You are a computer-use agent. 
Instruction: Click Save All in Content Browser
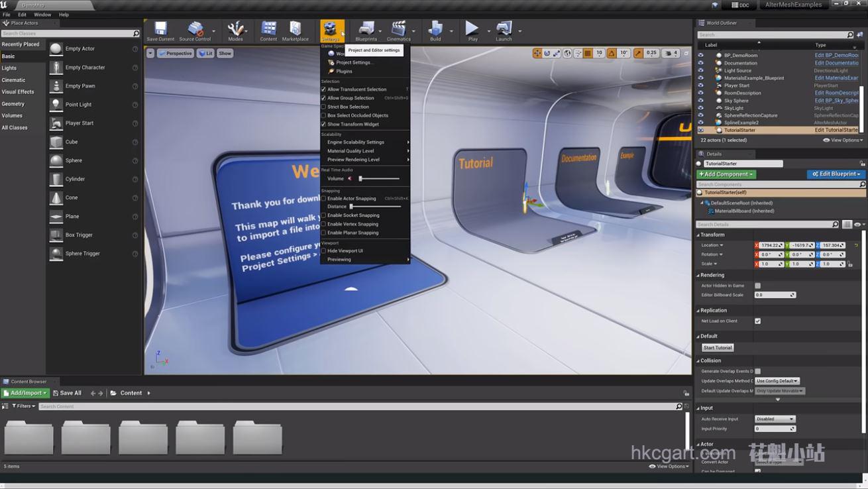click(x=67, y=393)
